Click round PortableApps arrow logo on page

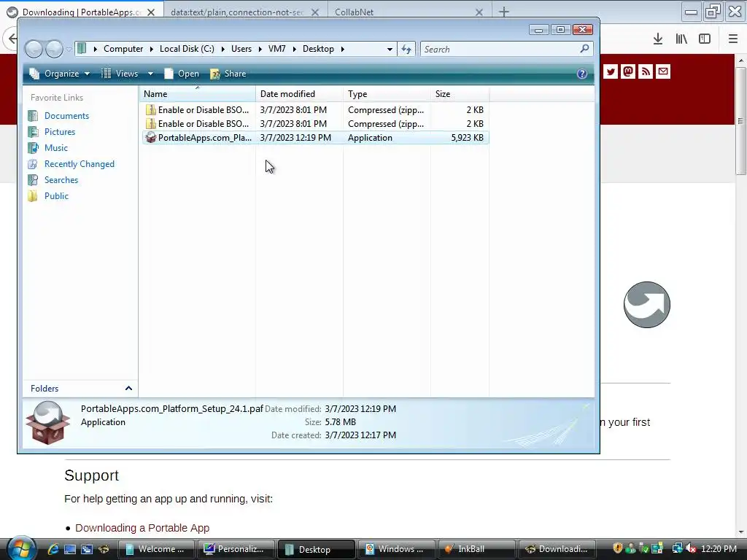click(647, 305)
